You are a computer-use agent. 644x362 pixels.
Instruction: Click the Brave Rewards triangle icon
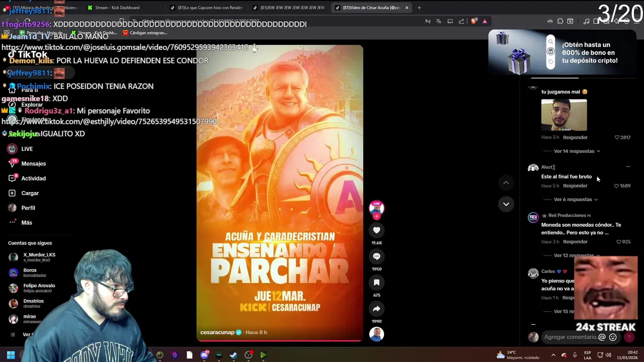(485, 21)
